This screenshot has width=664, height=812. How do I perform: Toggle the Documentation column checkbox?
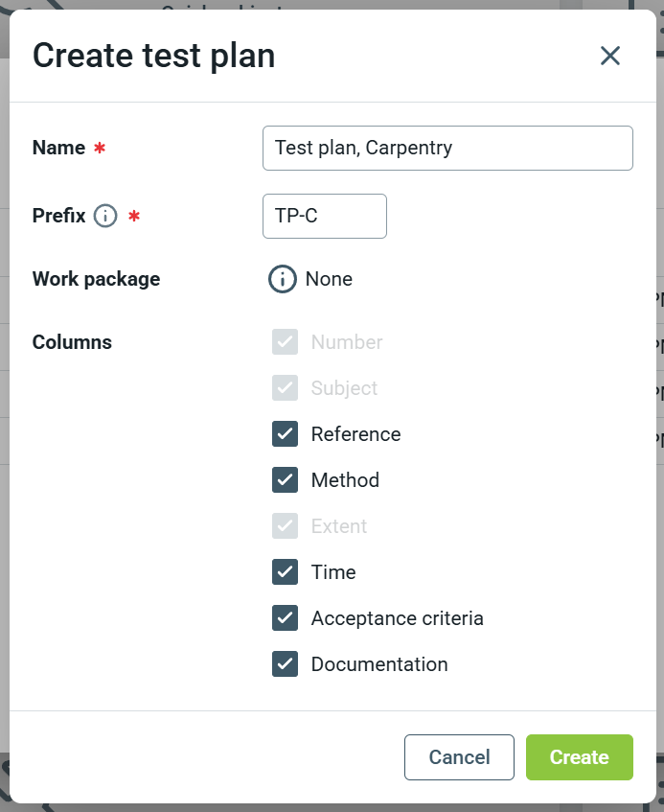pos(286,664)
